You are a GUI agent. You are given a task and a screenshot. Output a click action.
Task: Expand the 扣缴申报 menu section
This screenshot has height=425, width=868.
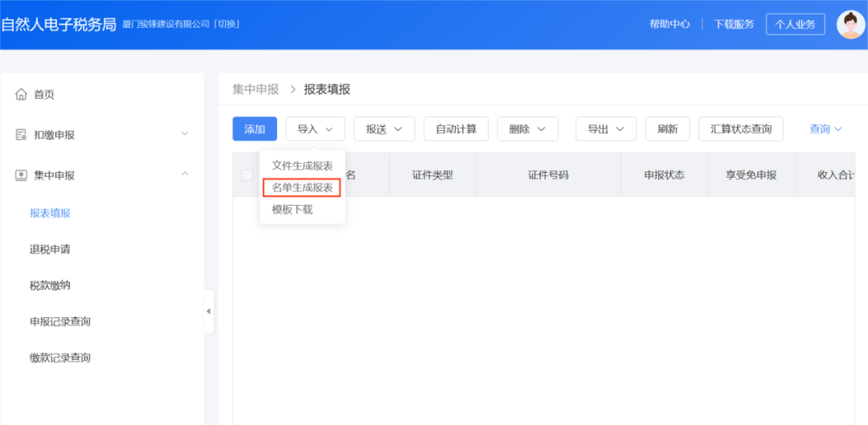[184, 134]
